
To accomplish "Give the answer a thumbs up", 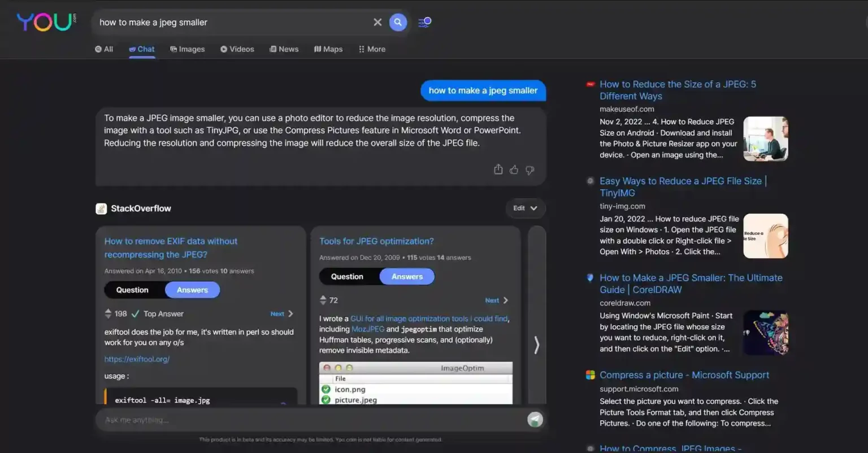I will pos(514,169).
